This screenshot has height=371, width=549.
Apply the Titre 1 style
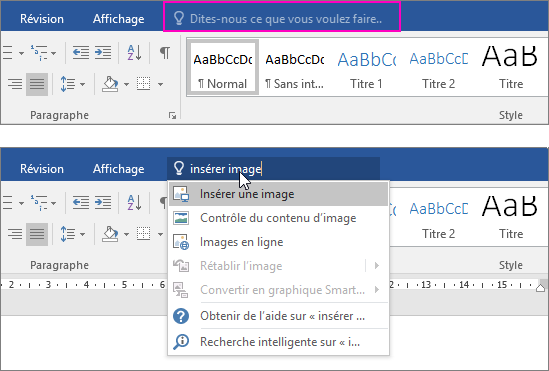click(x=366, y=67)
